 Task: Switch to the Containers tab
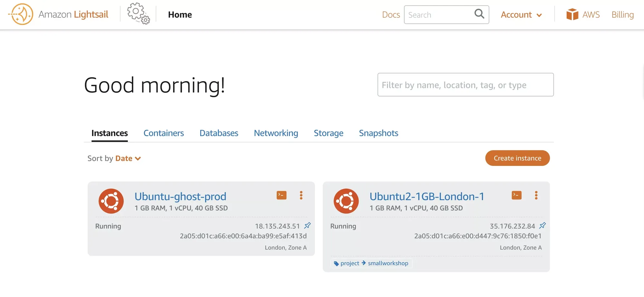click(164, 133)
